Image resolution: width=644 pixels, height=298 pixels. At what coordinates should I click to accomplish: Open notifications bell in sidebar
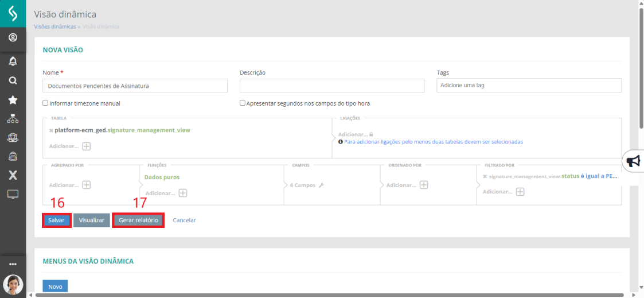13,61
